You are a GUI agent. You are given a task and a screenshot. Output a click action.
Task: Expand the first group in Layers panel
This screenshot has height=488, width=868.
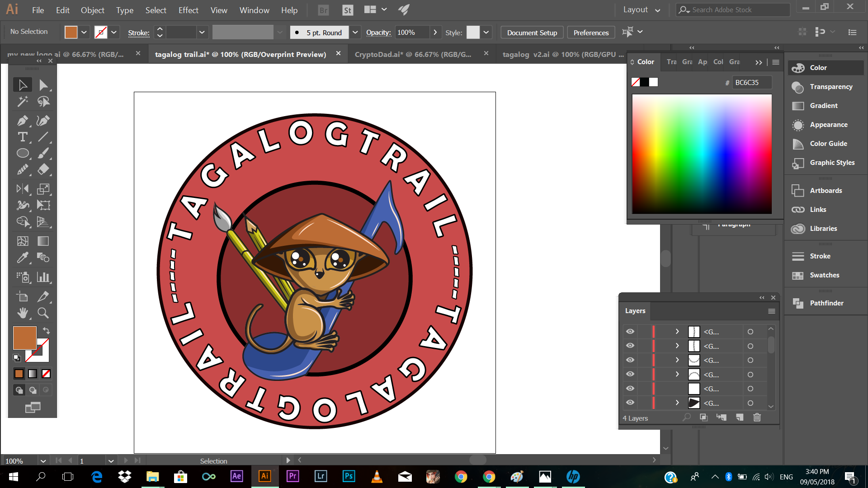(677, 332)
